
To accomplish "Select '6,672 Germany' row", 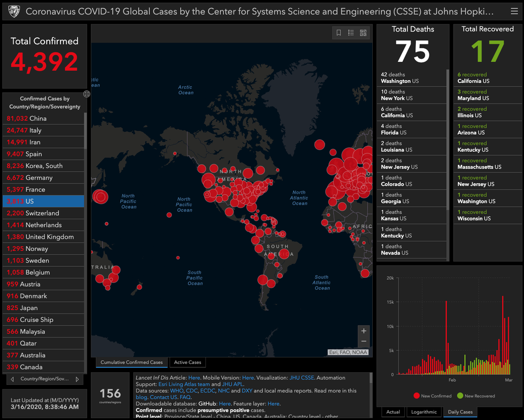I will click(44, 178).
